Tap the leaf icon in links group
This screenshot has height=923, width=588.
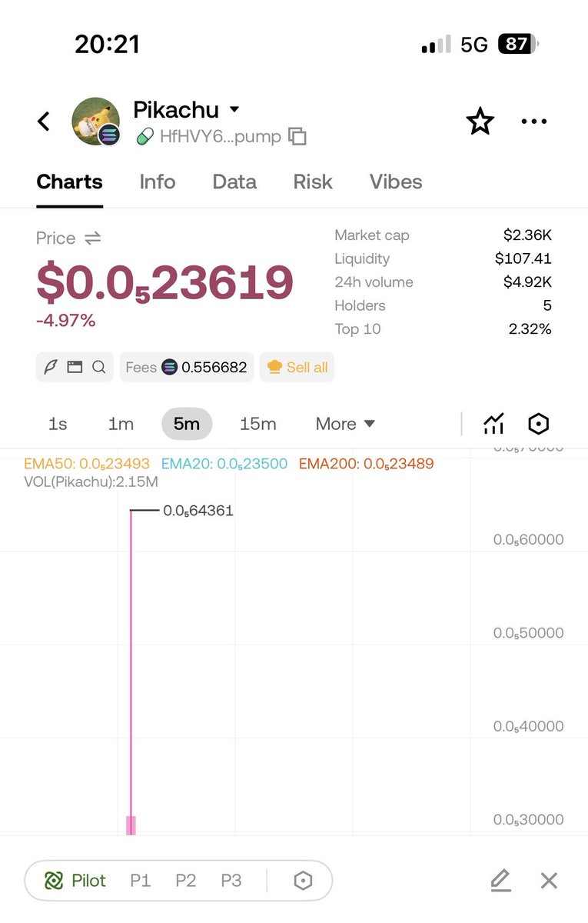pos(51,368)
